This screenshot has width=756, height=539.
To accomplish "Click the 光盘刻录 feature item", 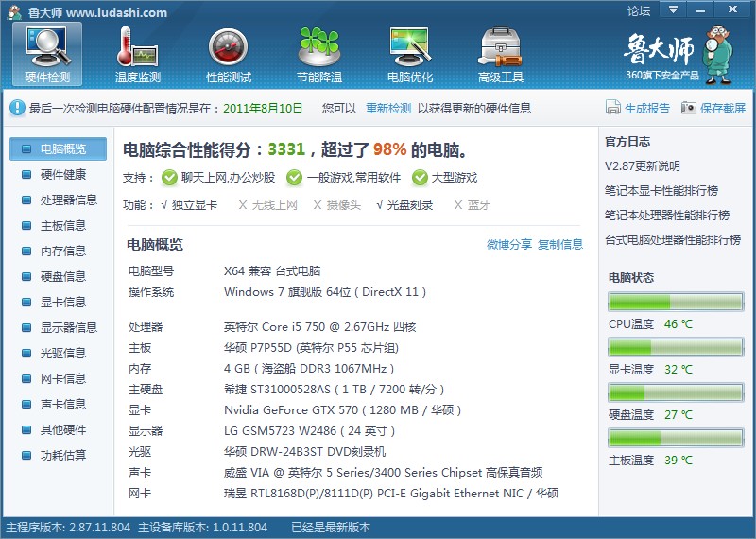I will pos(404,205).
